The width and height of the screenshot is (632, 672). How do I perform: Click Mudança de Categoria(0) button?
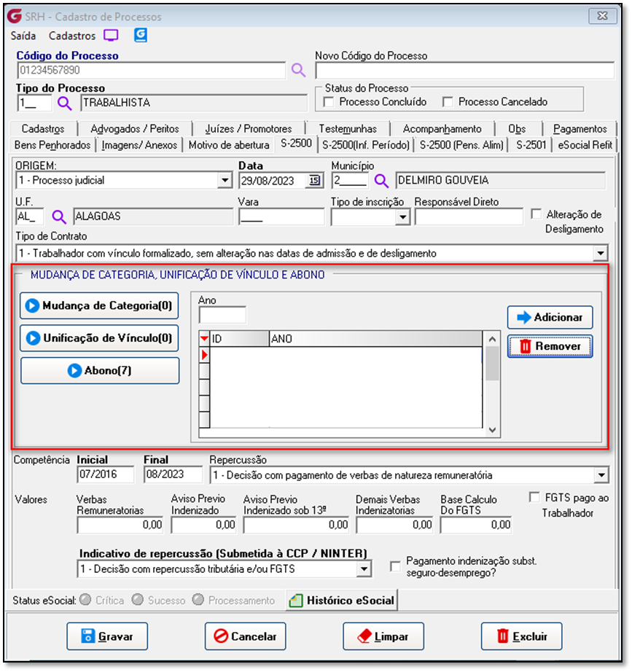pos(99,306)
